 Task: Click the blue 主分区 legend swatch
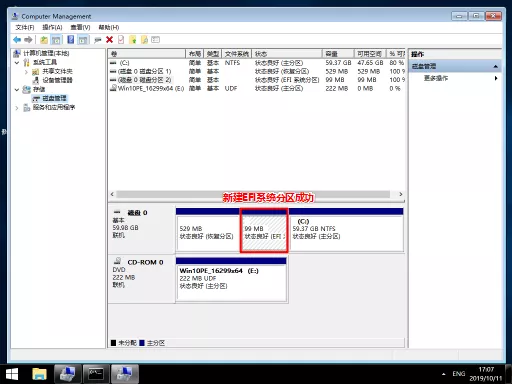coord(142,343)
